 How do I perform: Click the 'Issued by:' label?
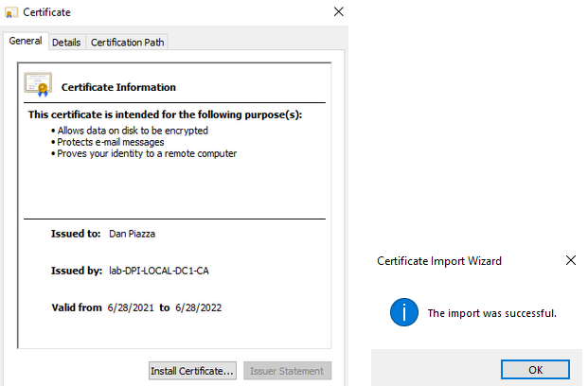77,271
